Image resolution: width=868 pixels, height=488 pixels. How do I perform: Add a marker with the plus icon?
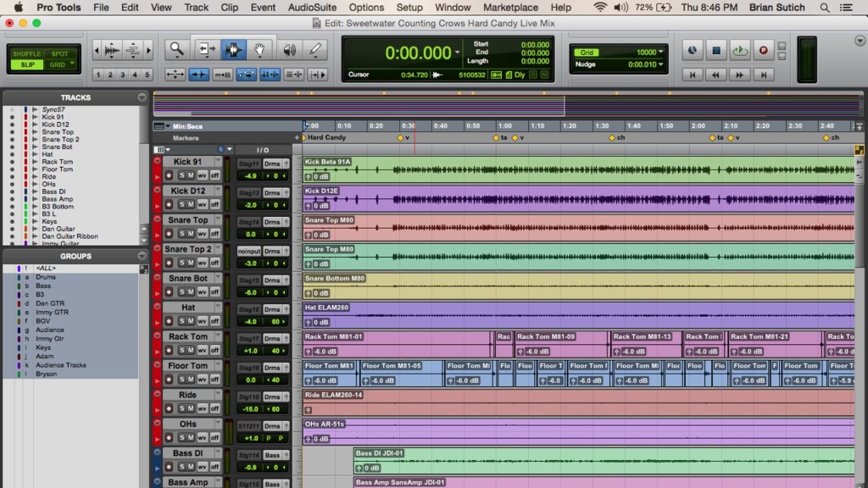pyautogui.click(x=297, y=138)
